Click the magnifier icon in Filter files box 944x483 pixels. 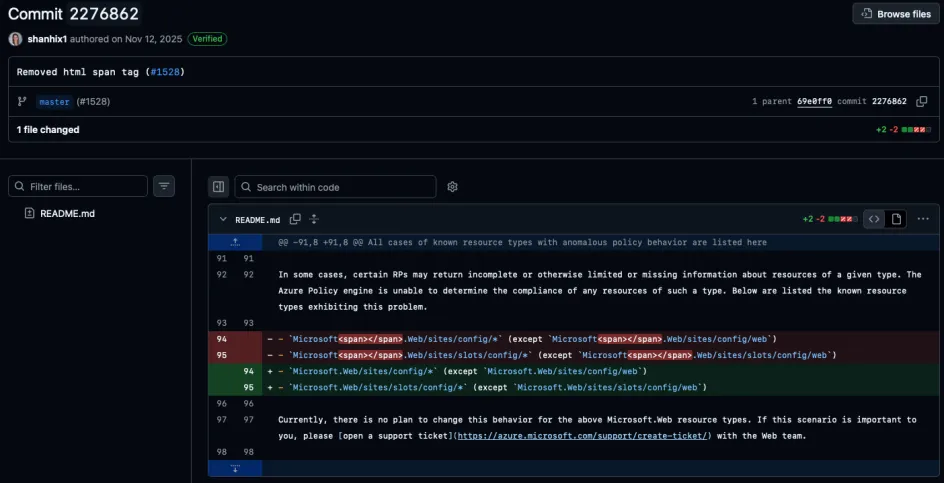20,186
